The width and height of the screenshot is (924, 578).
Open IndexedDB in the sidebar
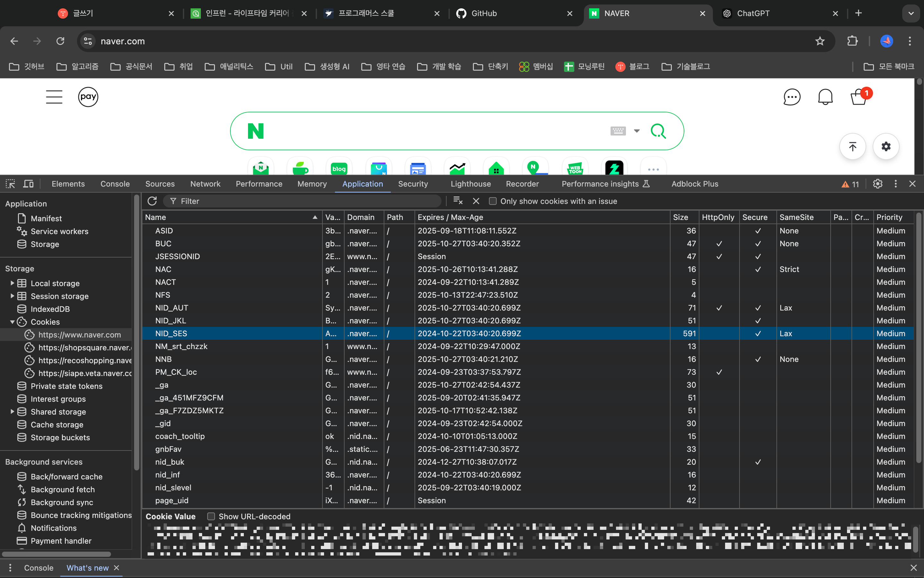(x=50, y=309)
